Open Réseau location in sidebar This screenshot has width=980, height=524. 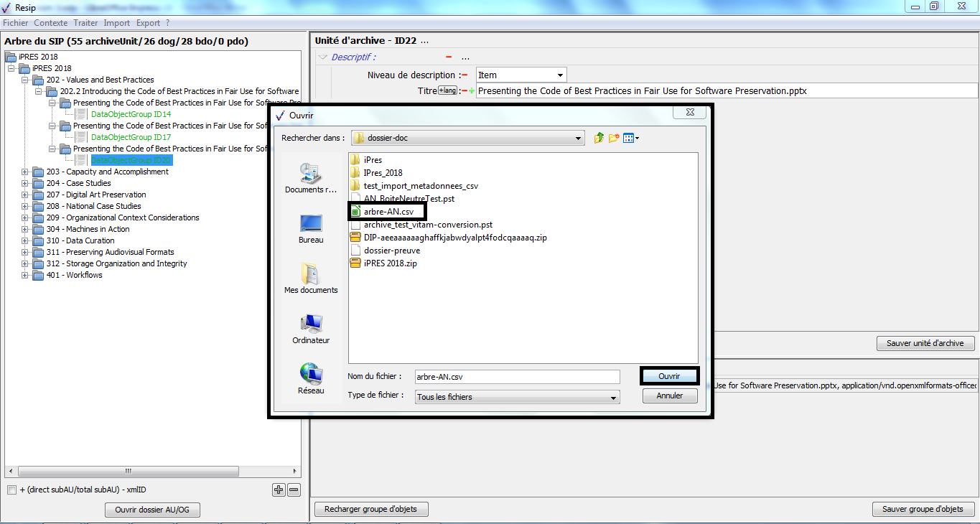coord(311,379)
